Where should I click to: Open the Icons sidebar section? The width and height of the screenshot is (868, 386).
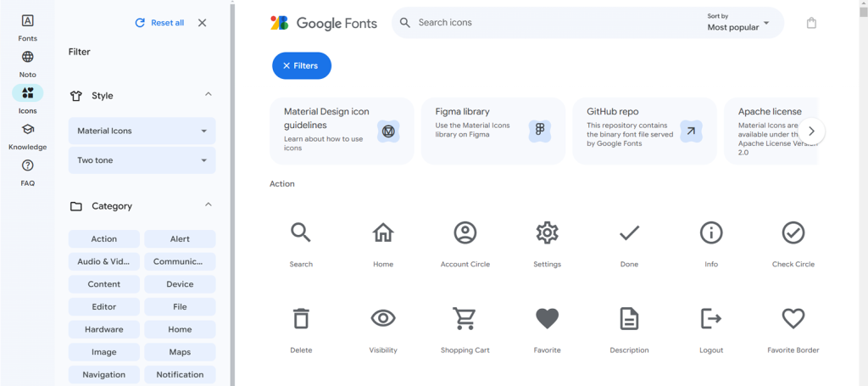coord(28,100)
